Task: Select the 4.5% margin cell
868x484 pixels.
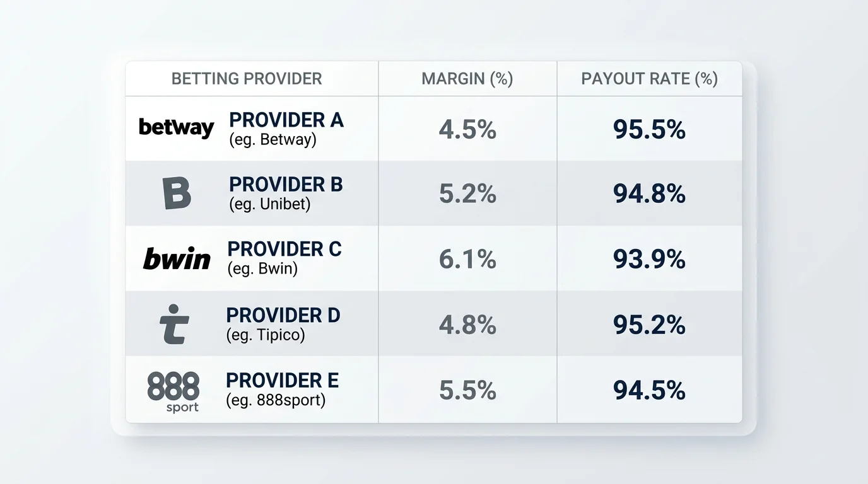Action: (467, 130)
